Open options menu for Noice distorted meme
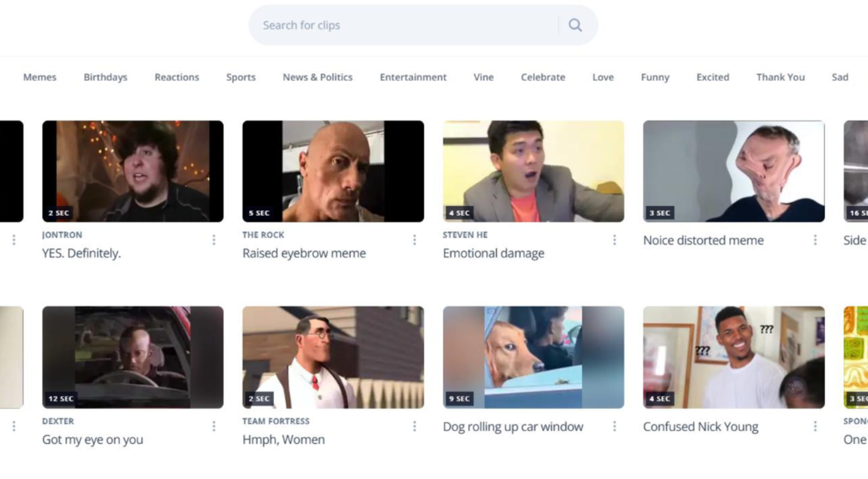 click(x=815, y=240)
